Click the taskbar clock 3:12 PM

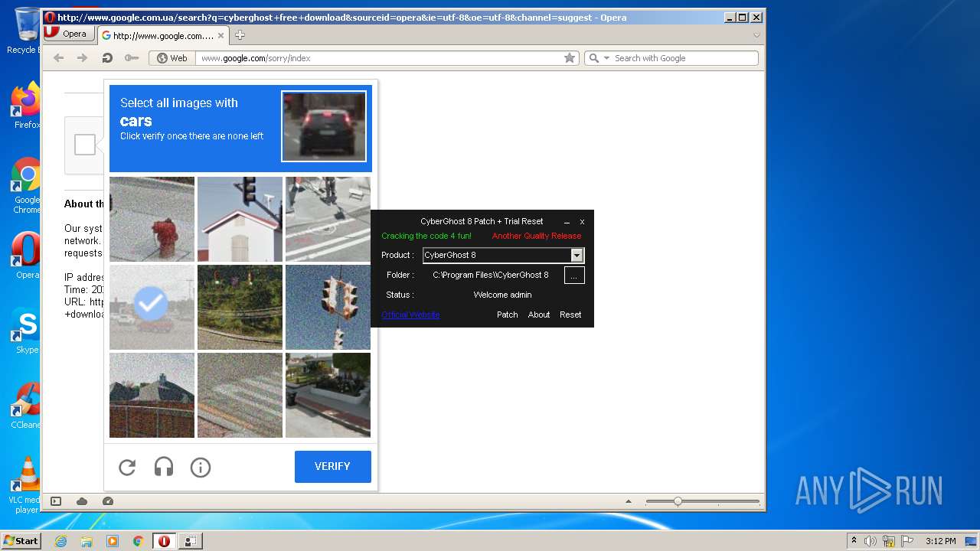pyautogui.click(x=940, y=541)
